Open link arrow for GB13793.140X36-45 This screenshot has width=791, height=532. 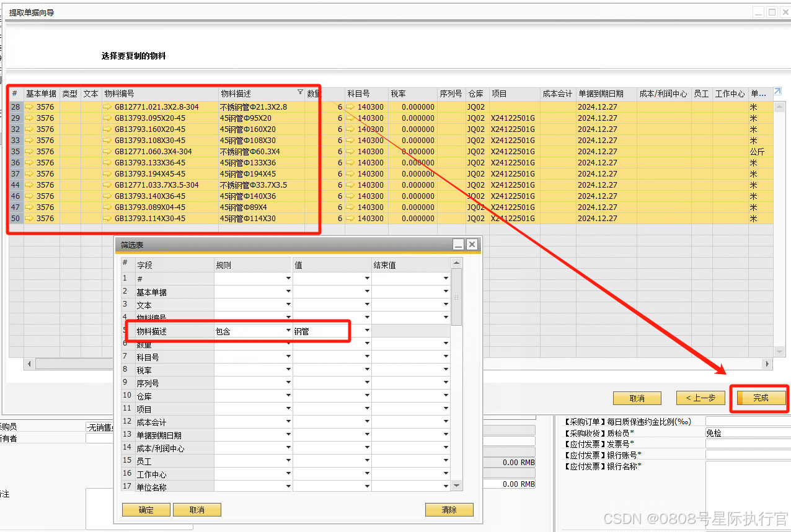pyautogui.click(x=108, y=196)
